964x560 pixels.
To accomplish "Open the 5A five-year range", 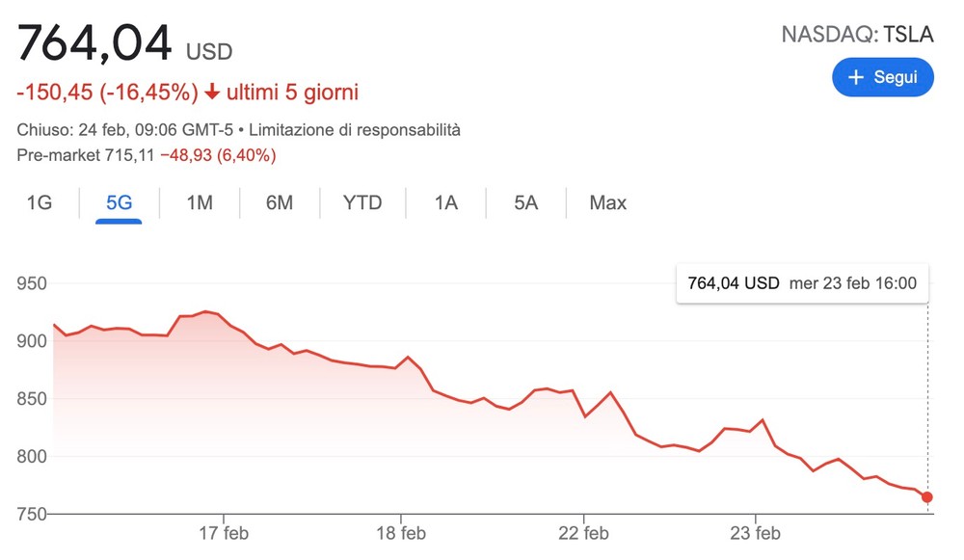I will [525, 202].
